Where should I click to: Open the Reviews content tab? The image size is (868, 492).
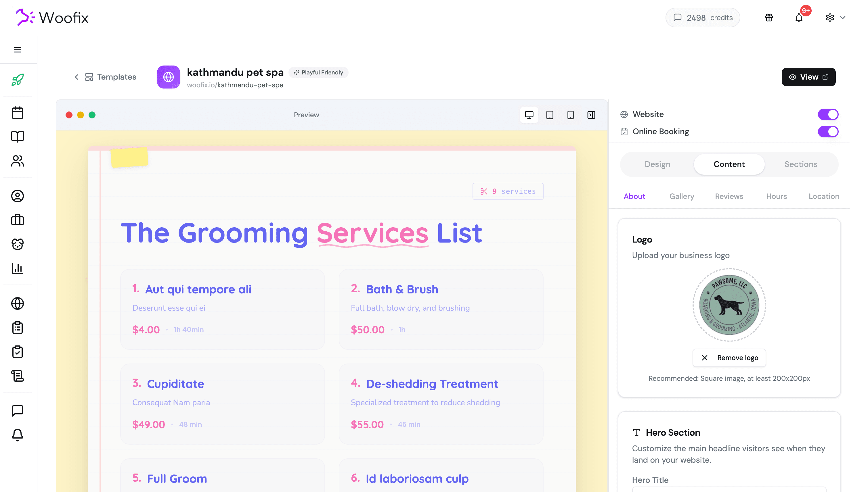[729, 196]
